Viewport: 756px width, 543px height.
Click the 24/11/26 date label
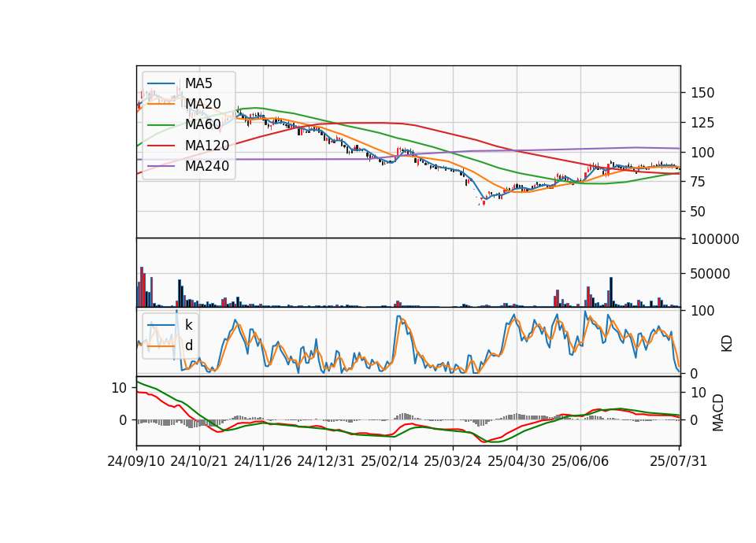pyautogui.click(x=263, y=461)
